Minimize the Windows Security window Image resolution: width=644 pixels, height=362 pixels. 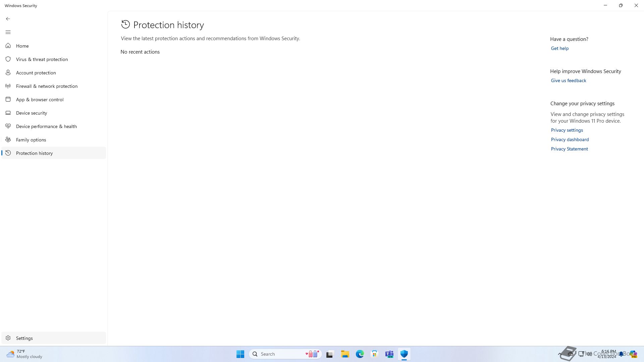point(605,5)
